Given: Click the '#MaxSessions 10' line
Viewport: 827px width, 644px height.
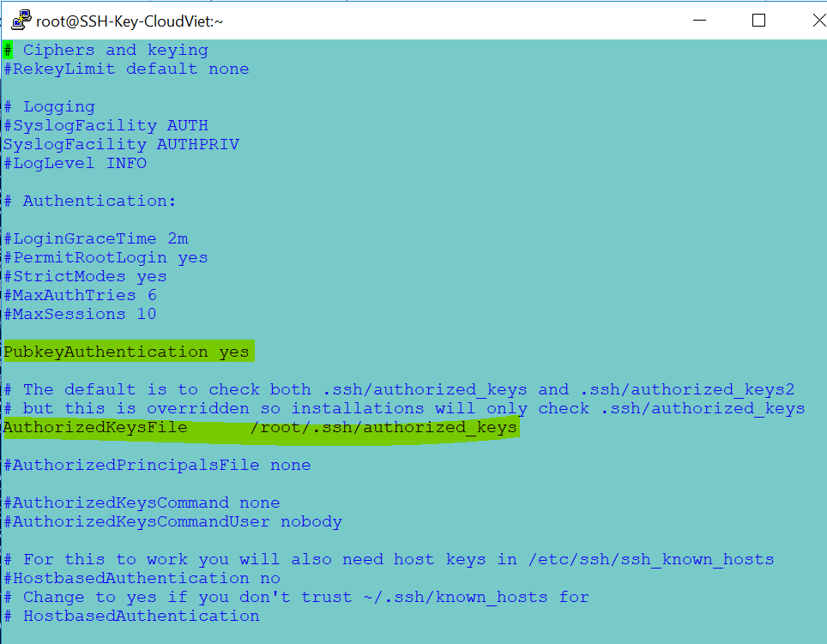Looking at the screenshot, I should (80, 314).
